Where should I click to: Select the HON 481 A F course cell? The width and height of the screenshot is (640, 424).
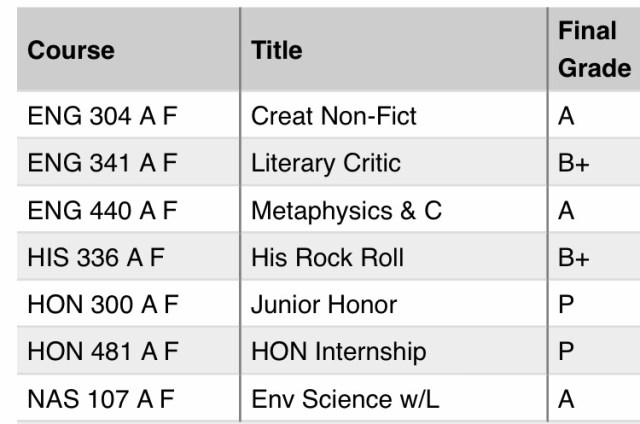coord(102,352)
